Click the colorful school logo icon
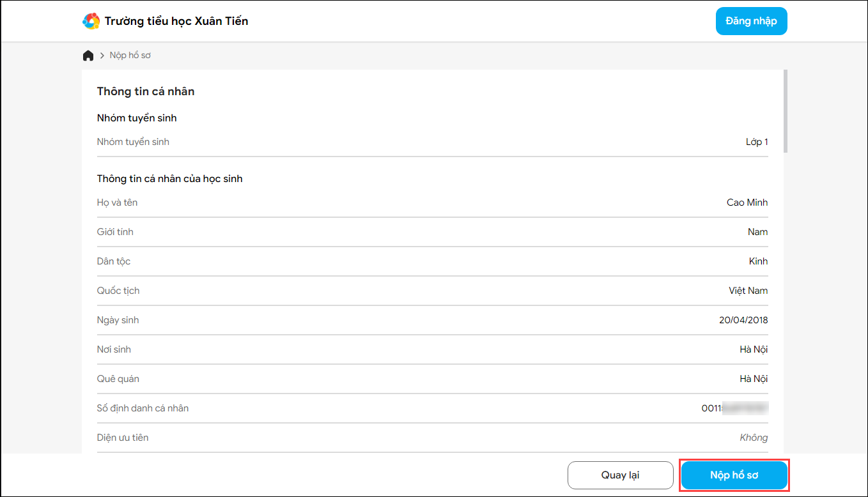The image size is (868, 497). click(x=91, y=21)
